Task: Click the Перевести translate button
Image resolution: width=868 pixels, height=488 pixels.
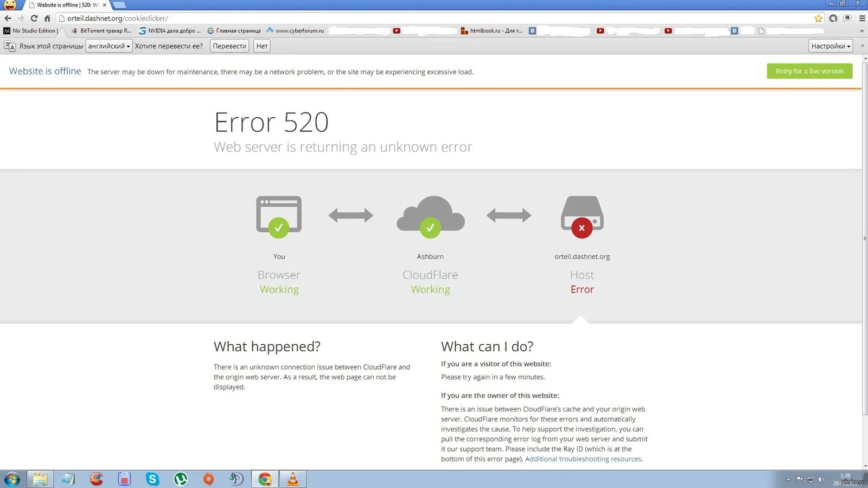Action: [x=229, y=46]
